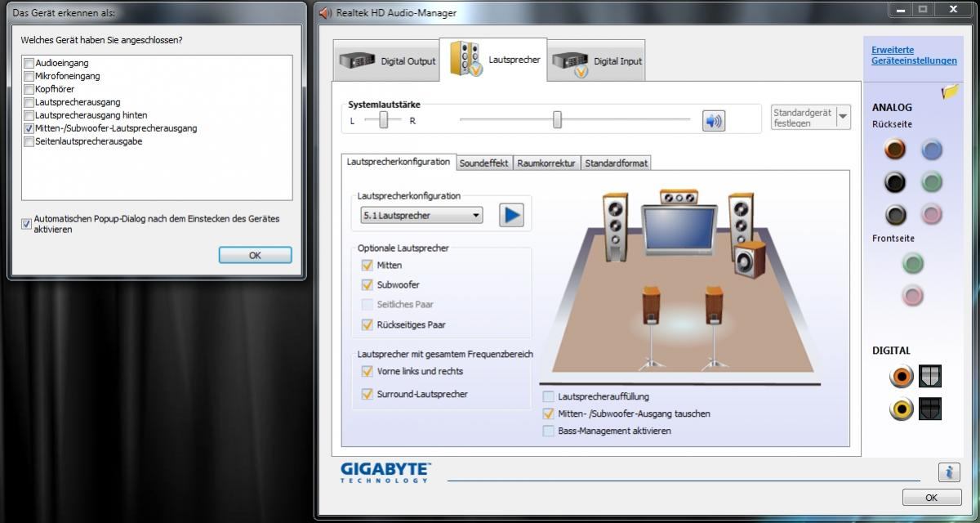The width and height of the screenshot is (980, 523).
Task: Toggle Vorne links und rechts checkbox
Action: [x=367, y=371]
